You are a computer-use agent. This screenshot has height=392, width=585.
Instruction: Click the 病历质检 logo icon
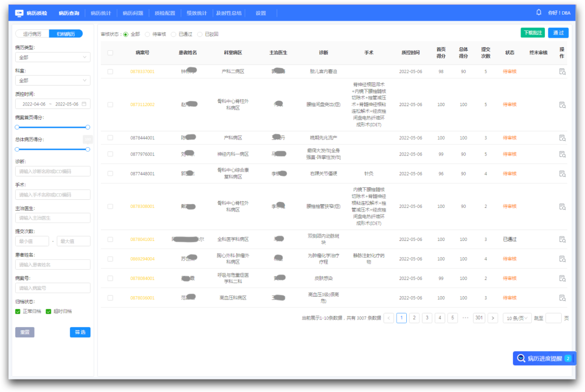click(x=19, y=12)
